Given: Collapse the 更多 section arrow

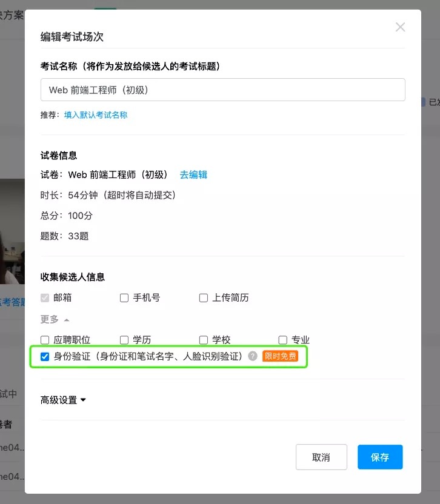Looking at the screenshot, I should click(x=67, y=320).
